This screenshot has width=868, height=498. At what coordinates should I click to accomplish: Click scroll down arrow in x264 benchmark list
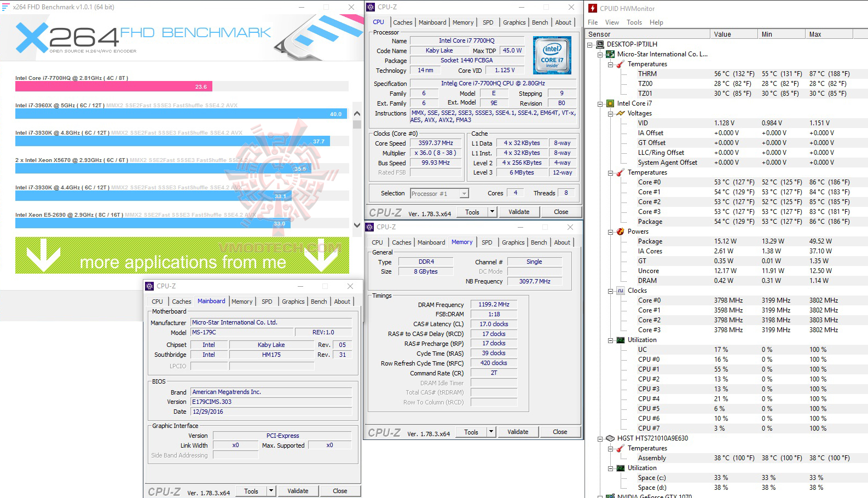pyautogui.click(x=357, y=224)
